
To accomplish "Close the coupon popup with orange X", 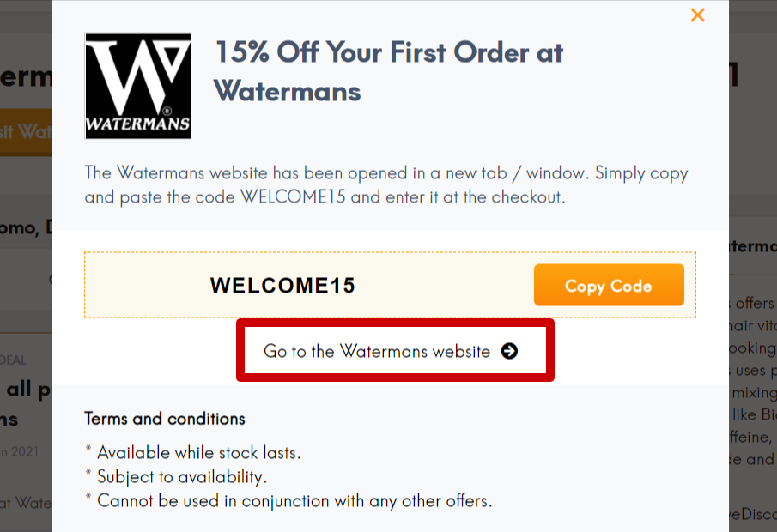I will coord(697,15).
